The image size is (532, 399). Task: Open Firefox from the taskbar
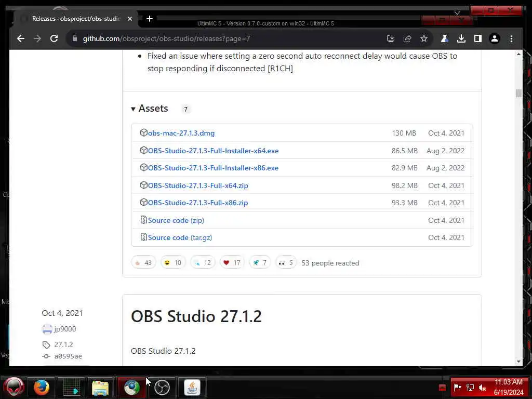point(42,387)
